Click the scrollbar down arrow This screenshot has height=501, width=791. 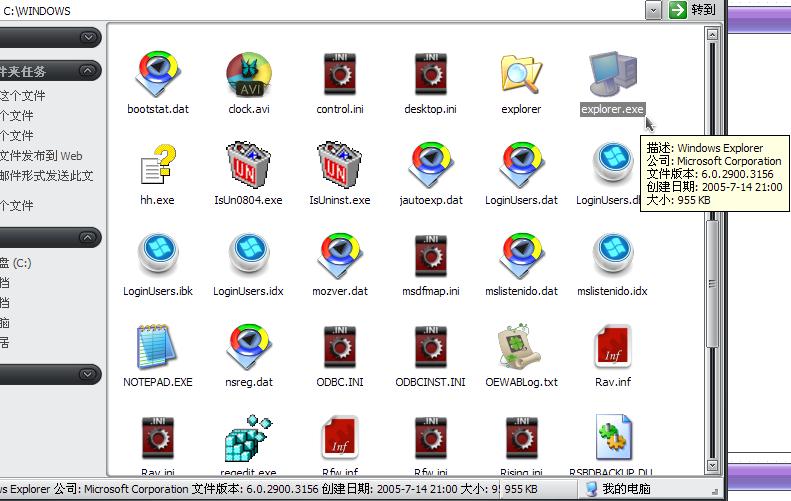712,465
